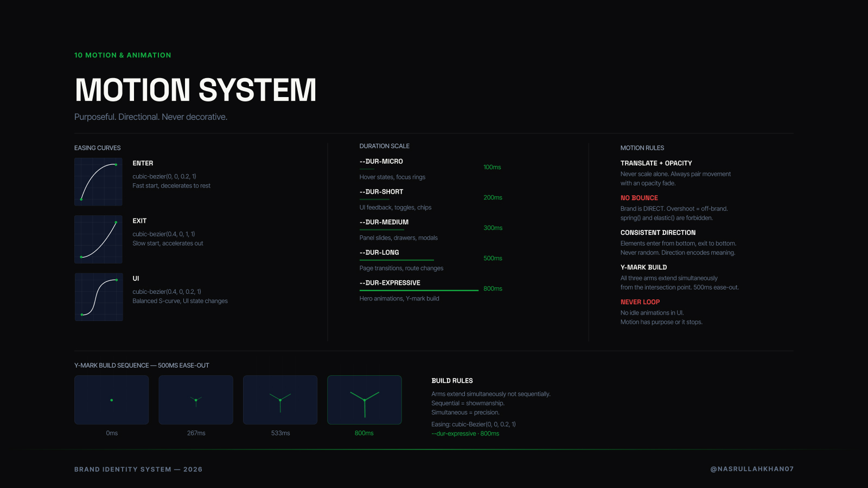Click the '--DUR-LONG' token name
Viewport: 868px width, 488px height.
[379, 253]
